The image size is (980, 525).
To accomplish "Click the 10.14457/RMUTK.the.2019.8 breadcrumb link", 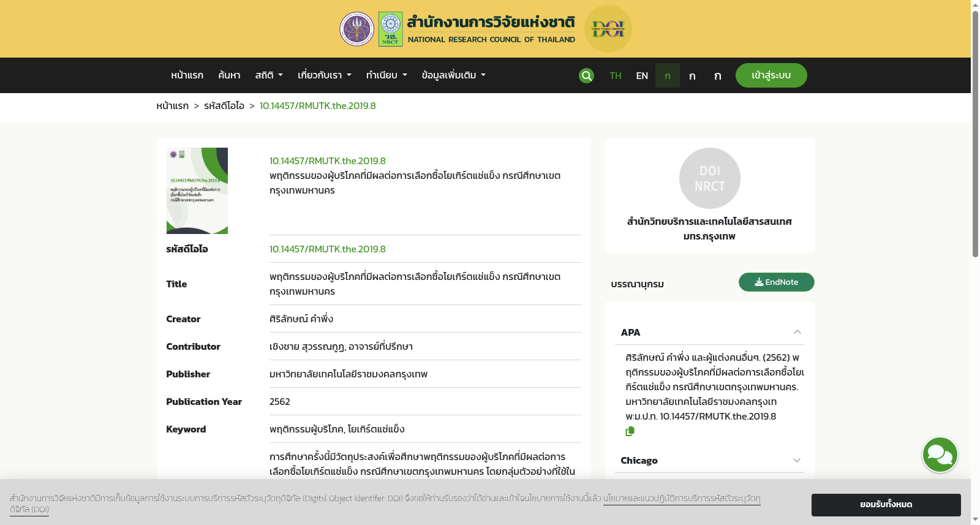I will [318, 105].
